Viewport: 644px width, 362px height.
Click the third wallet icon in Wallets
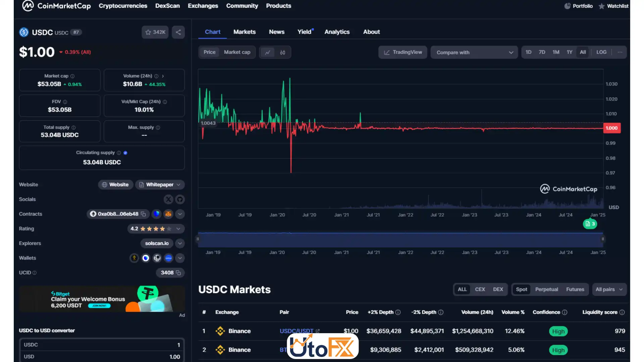157,258
